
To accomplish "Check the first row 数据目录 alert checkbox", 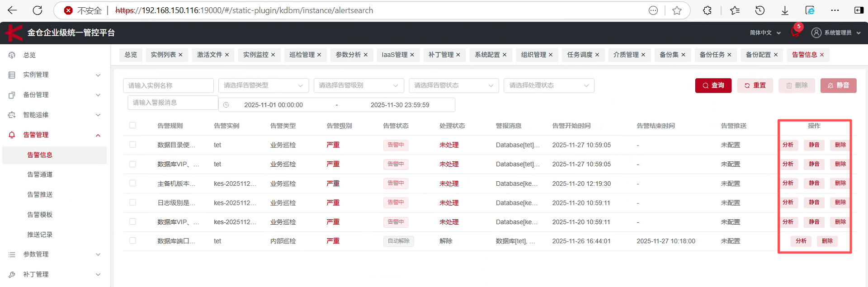I will 132,145.
